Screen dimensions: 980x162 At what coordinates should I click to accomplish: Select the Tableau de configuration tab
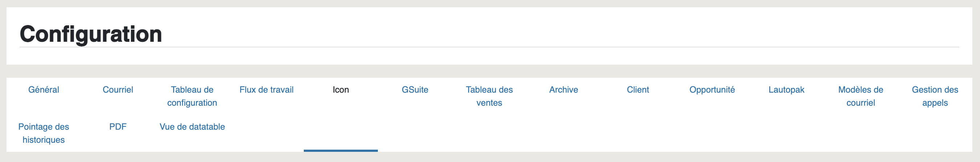192,96
